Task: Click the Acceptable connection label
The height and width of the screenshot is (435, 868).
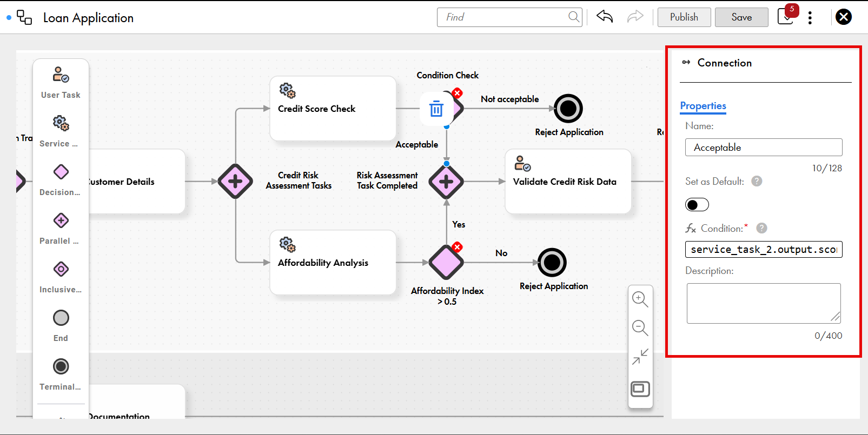Action: click(416, 145)
